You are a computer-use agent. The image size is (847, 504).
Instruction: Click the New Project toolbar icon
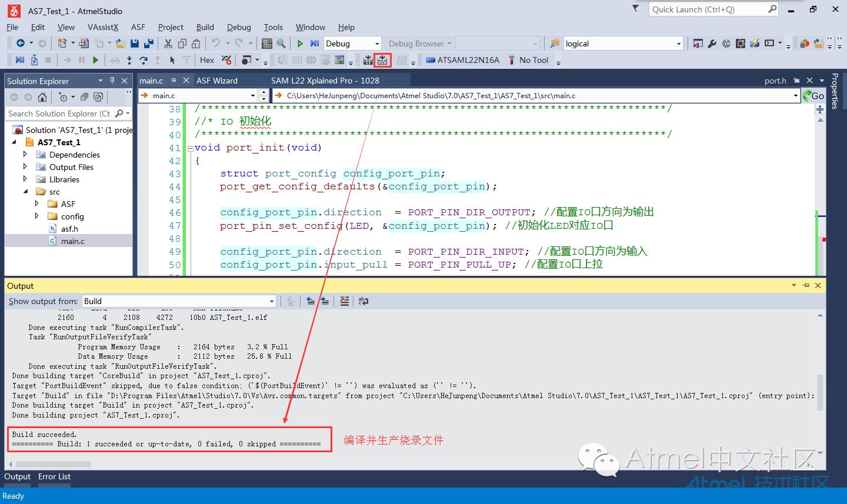pyautogui.click(x=62, y=44)
